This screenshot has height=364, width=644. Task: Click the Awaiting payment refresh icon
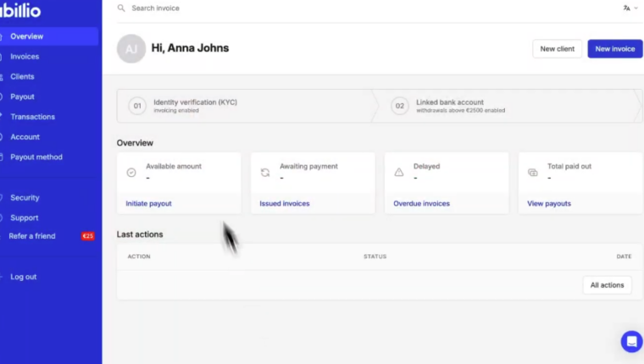click(265, 173)
